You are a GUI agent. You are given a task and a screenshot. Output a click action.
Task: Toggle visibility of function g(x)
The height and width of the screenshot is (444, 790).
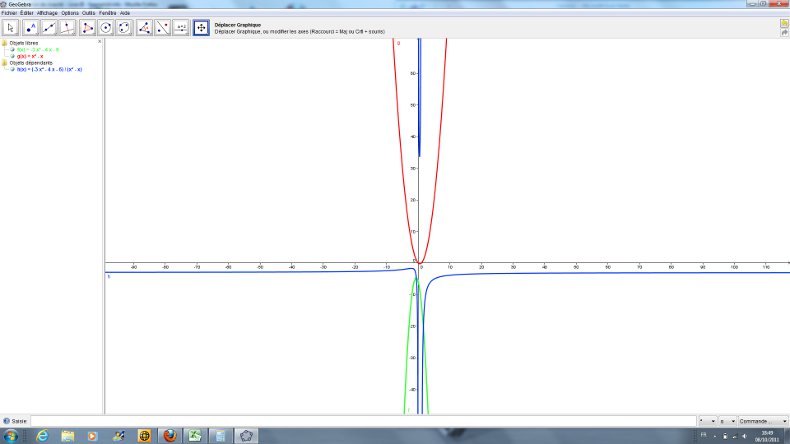[13, 56]
